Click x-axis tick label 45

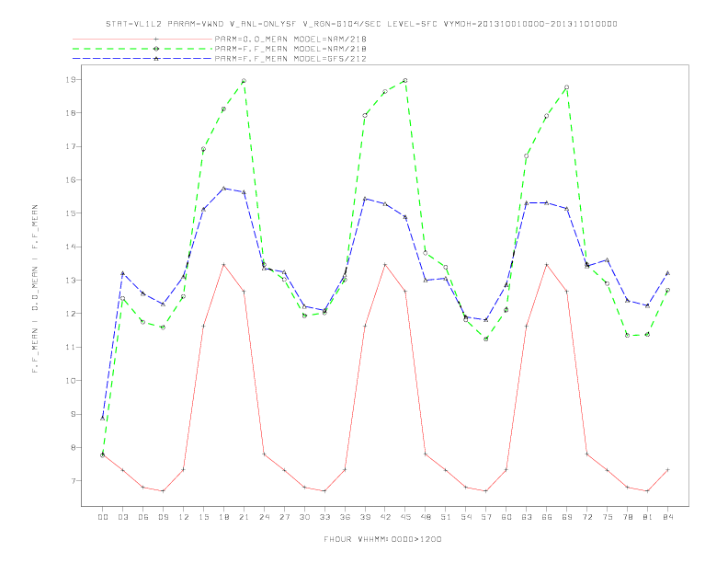[405, 517]
